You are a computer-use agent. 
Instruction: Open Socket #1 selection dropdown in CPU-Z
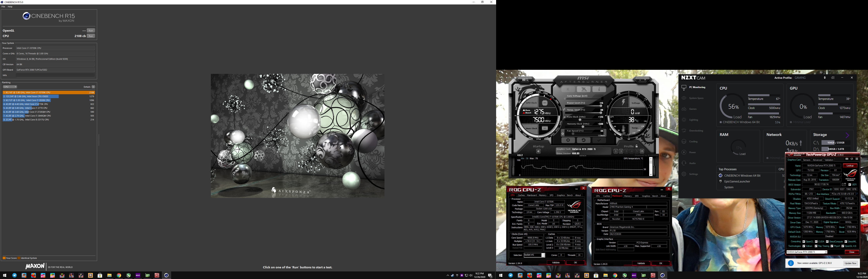(x=534, y=255)
